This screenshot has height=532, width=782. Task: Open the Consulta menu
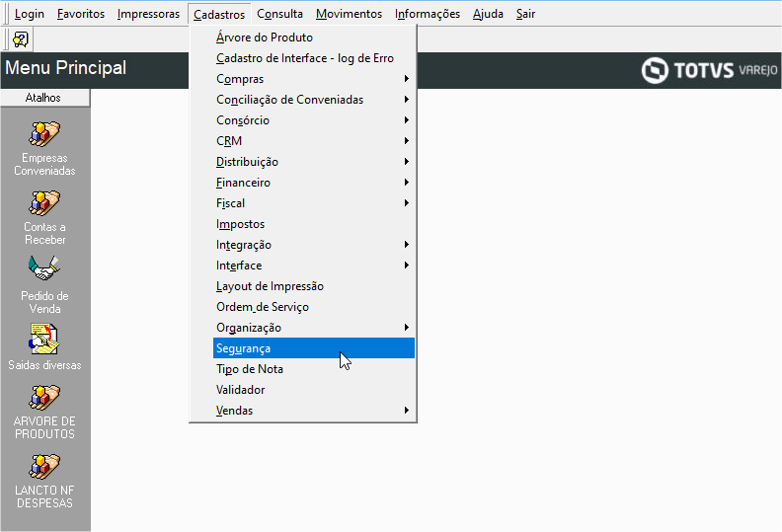pyautogui.click(x=279, y=14)
